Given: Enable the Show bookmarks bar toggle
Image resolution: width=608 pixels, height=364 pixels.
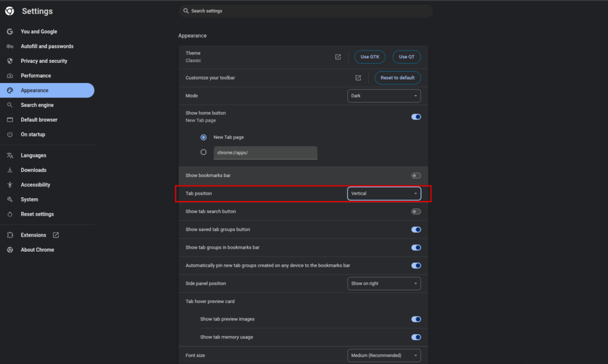Looking at the screenshot, I should [x=416, y=175].
